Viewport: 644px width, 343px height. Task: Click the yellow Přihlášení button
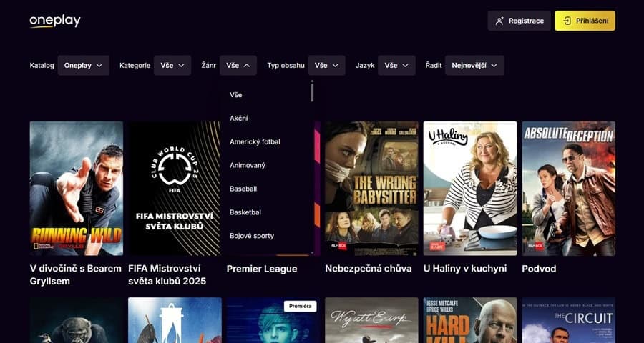(585, 21)
